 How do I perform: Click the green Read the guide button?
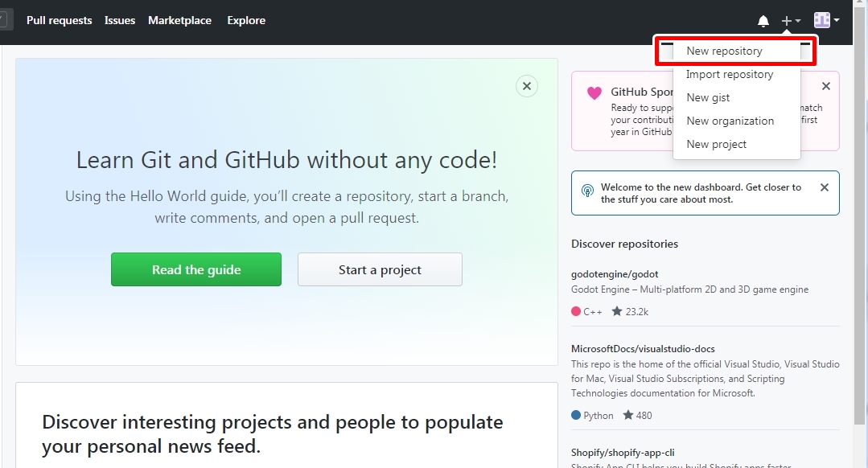(x=196, y=269)
